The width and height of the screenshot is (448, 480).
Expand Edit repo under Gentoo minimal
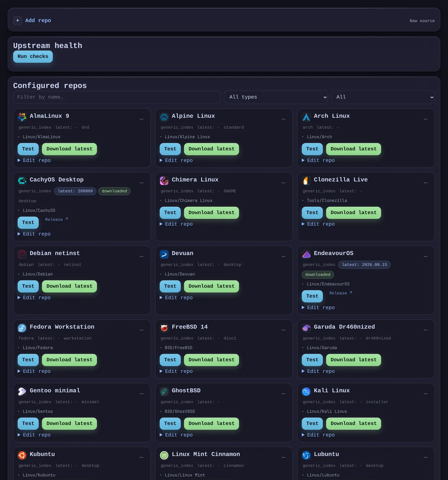pyautogui.click(x=34, y=435)
